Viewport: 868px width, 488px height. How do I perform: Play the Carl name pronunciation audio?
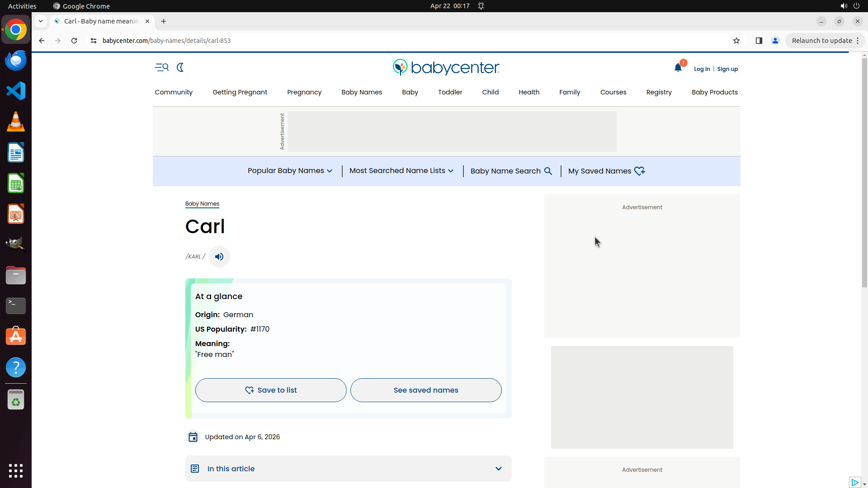pos(219,257)
